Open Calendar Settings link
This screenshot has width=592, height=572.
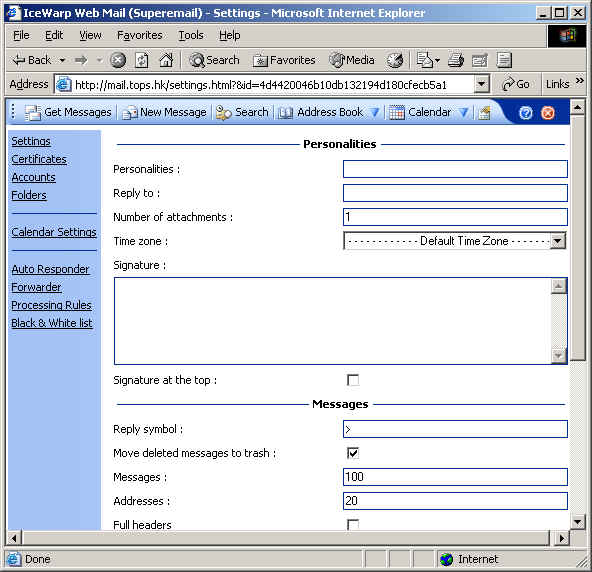54,232
